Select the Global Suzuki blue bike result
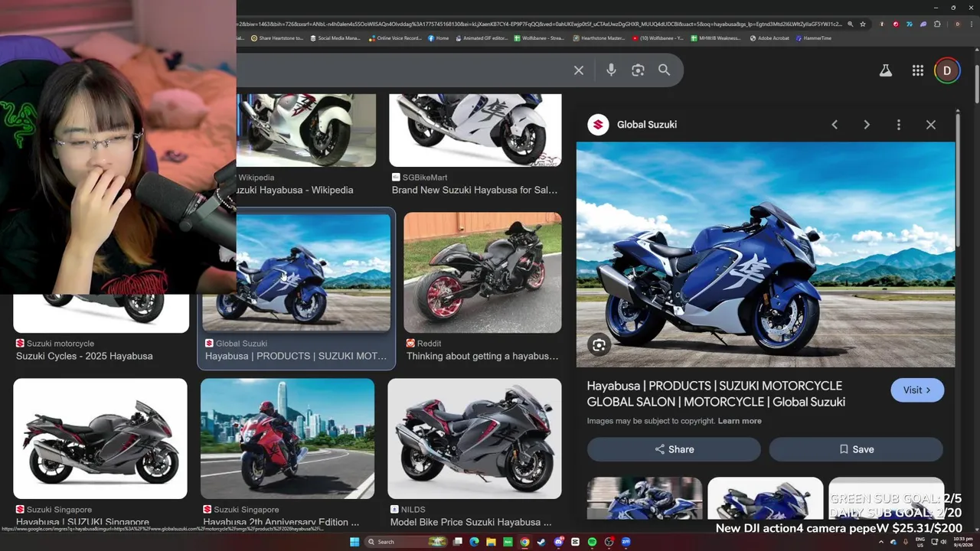The image size is (980, 551). pos(296,289)
